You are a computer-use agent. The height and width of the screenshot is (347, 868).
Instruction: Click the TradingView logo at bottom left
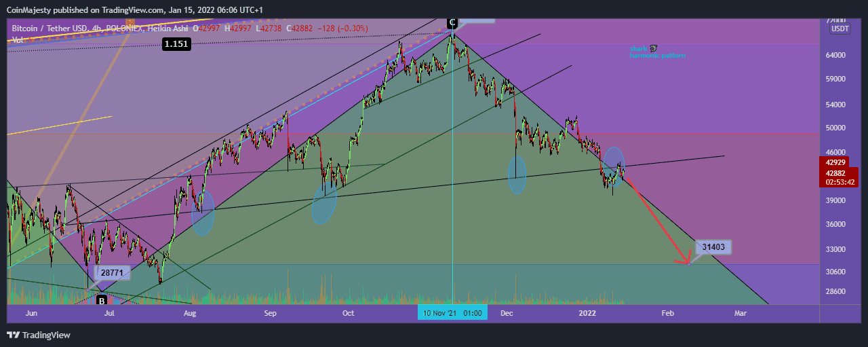38,335
